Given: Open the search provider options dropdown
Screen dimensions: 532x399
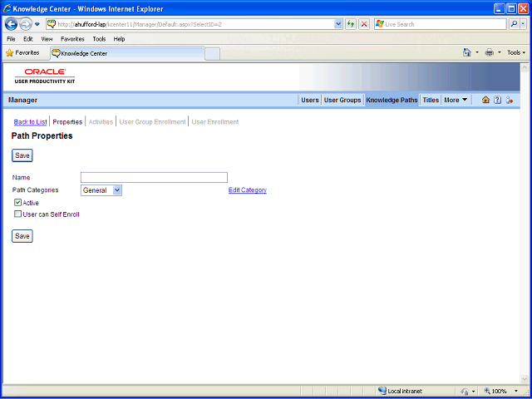Looking at the screenshot, I should (x=523, y=24).
